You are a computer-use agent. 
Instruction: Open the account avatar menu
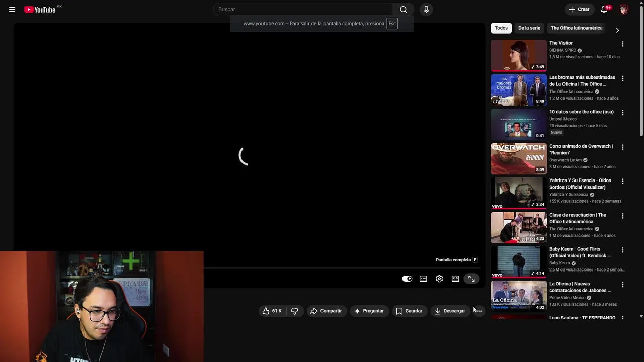[x=624, y=9]
